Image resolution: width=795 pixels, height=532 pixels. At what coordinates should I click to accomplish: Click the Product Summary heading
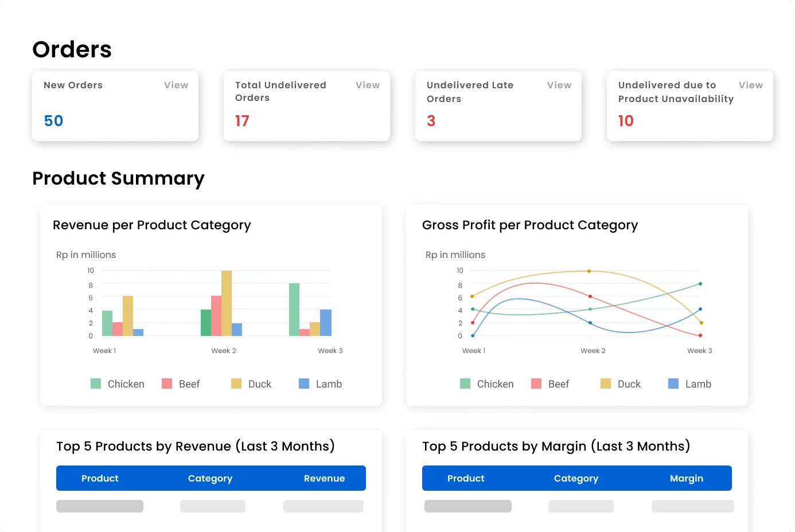pyautogui.click(x=118, y=179)
